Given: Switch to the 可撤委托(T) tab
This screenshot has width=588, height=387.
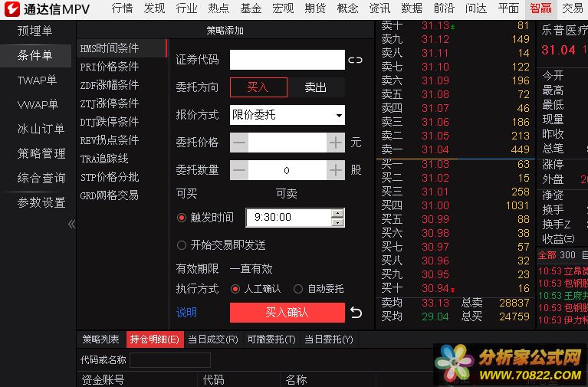Looking at the screenshot, I should click(x=271, y=339).
